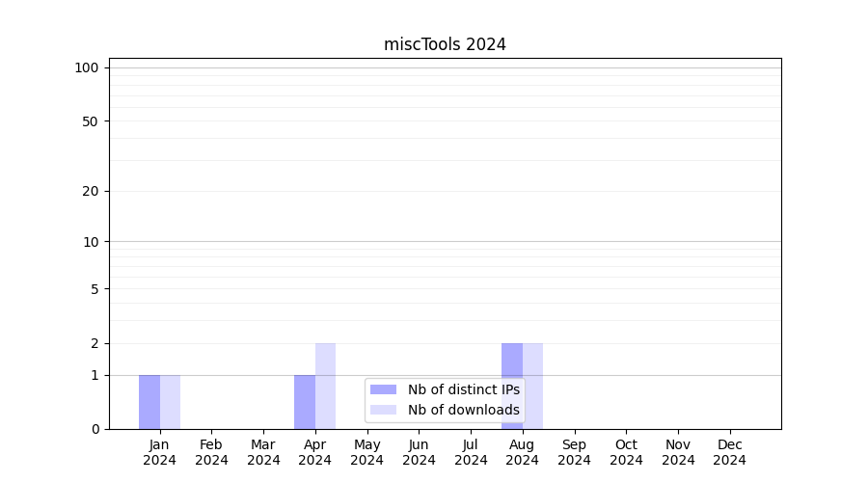Click the 100 y-axis tick label
The width and height of the screenshot is (868, 482).
(x=87, y=67)
